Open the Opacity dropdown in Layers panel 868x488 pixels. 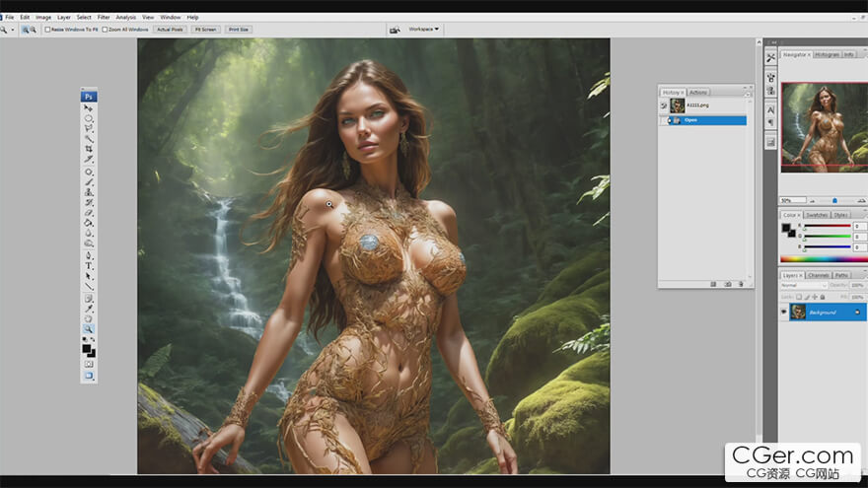tap(858, 286)
